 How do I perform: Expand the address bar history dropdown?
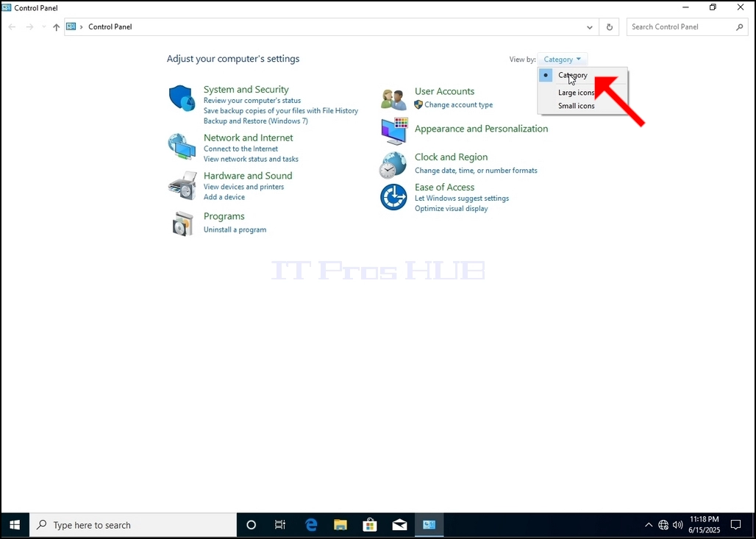[x=590, y=27]
